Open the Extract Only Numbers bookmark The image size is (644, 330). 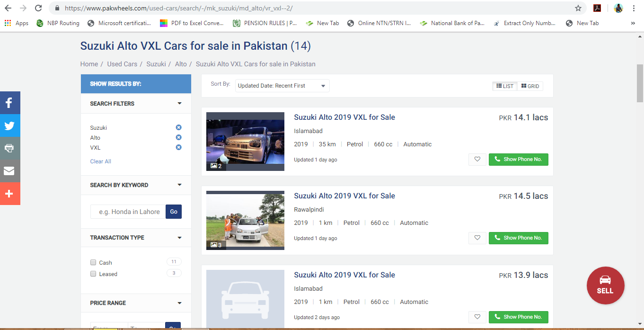(524, 23)
